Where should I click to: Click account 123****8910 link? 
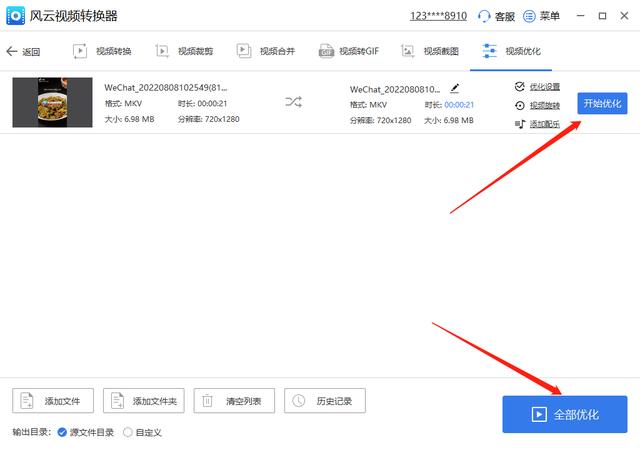pos(438,16)
